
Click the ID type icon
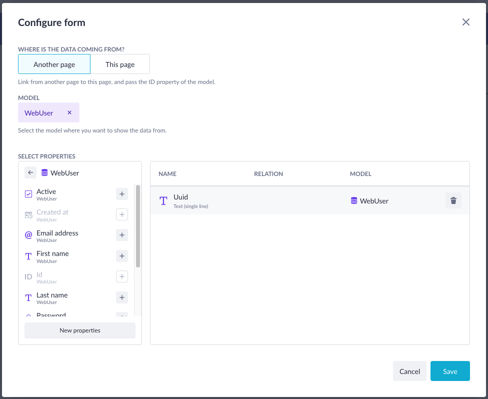[x=28, y=277]
